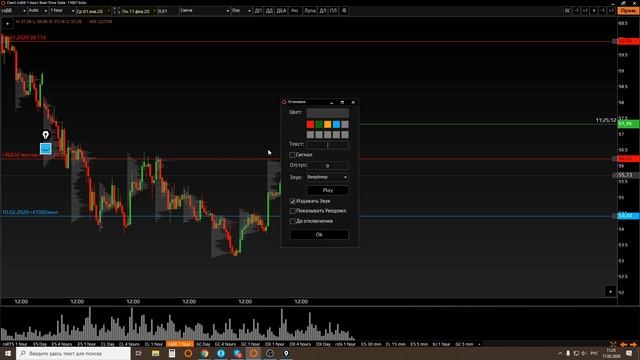Click the blue comment icon on the chart

(x=46, y=149)
